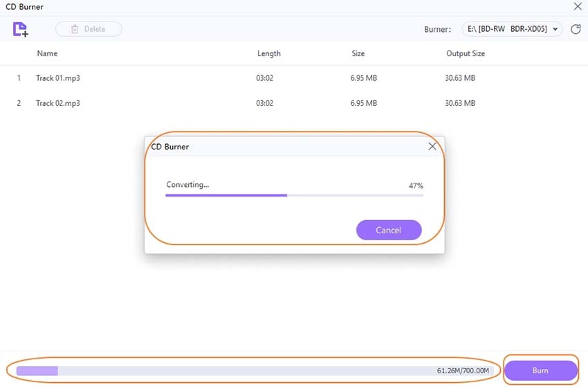The height and width of the screenshot is (387, 588).
Task: Click the 47% progress value
Action: pos(416,186)
